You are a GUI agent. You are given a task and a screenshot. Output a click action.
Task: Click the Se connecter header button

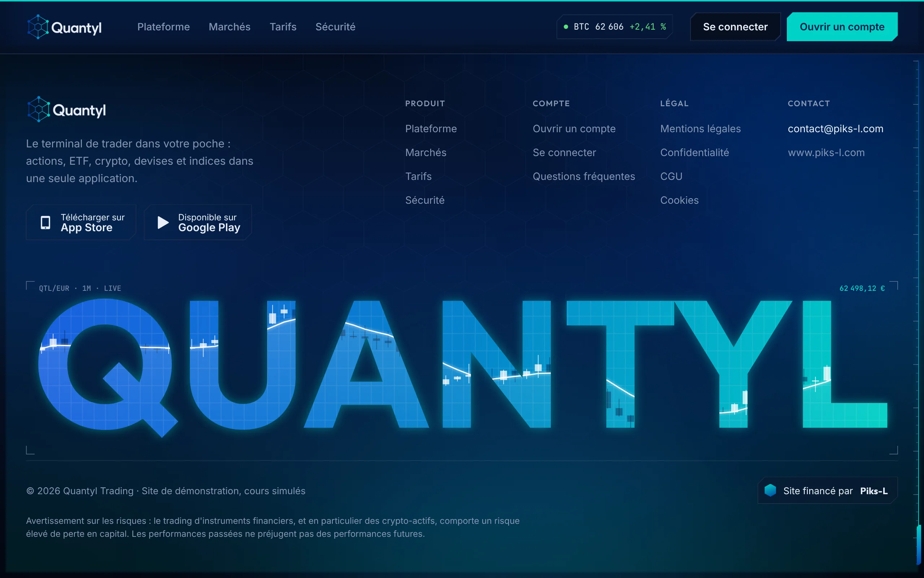[735, 27]
